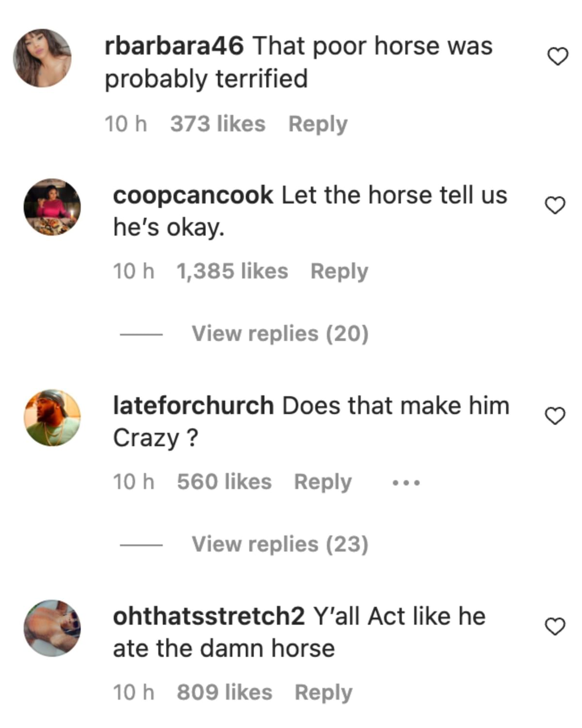Tap the heart icon on coopcancook's comment

pyautogui.click(x=556, y=206)
